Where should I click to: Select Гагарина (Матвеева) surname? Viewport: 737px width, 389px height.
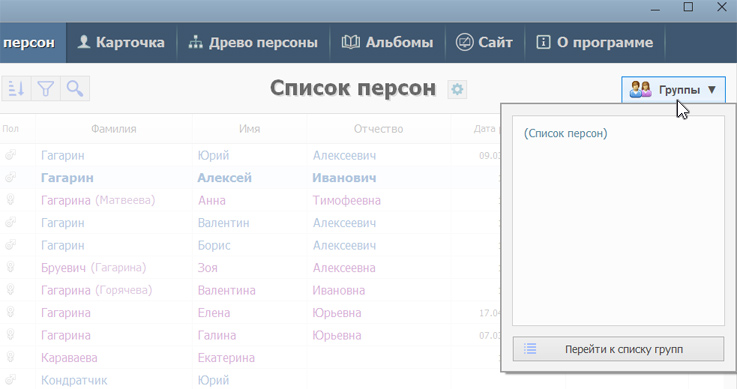coord(98,201)
